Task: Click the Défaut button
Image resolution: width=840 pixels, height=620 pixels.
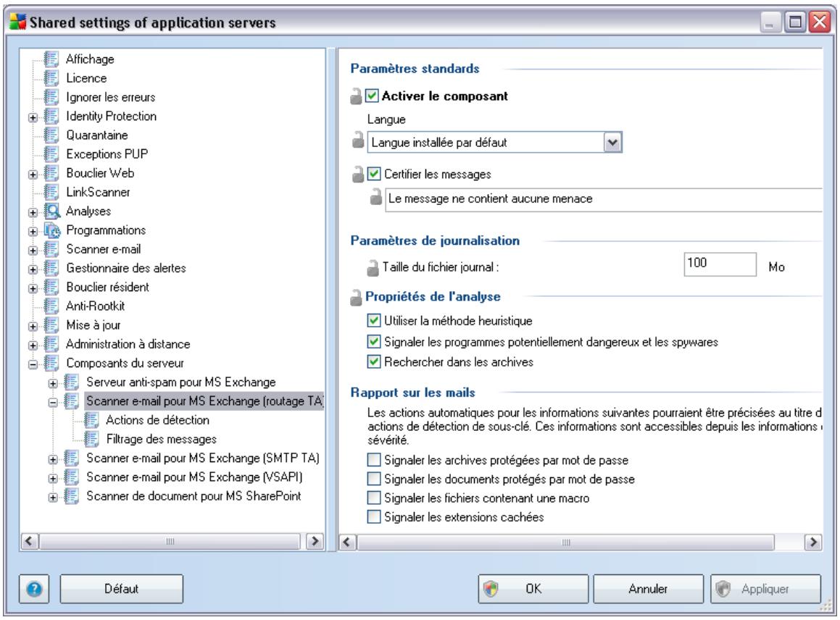Action: [122, 589]
